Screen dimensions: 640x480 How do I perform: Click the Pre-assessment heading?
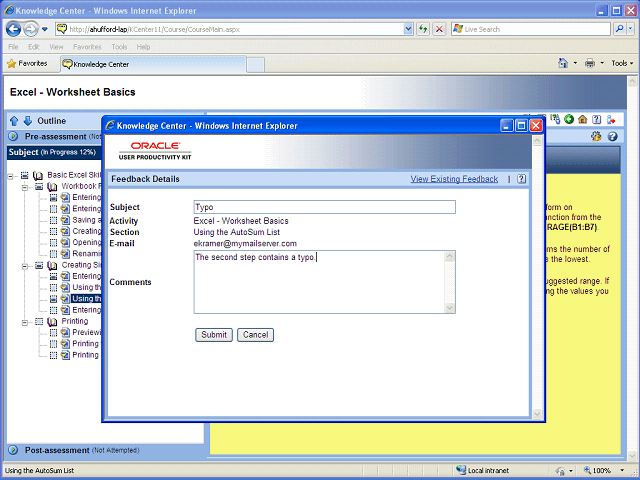pos(56,136)
